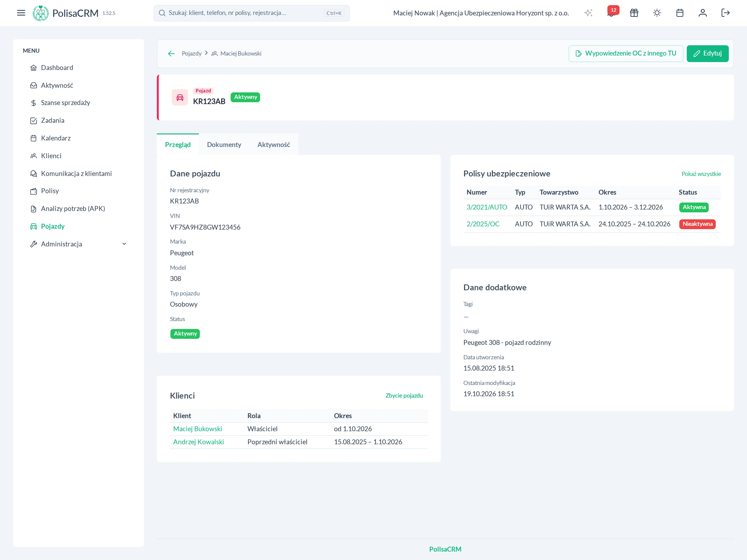Click Pojazdy in the breadcrumb

click(x=191, y=53)
